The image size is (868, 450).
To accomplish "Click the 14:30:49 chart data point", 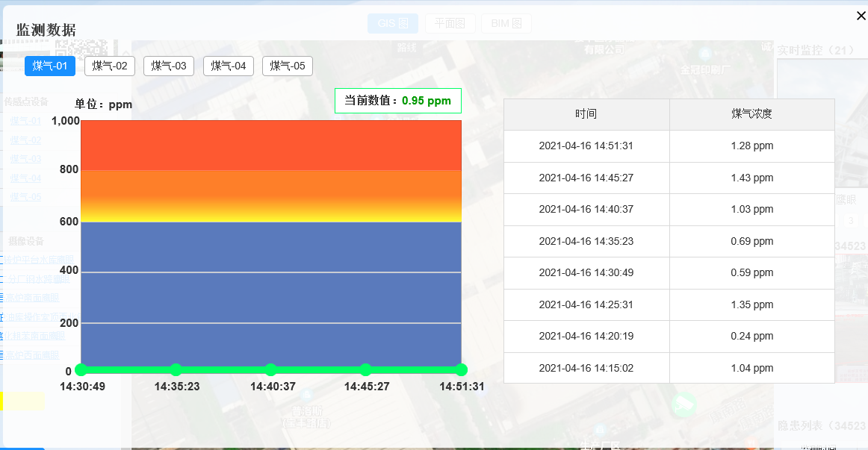I will pyautogui.click(x=81, y=370).
